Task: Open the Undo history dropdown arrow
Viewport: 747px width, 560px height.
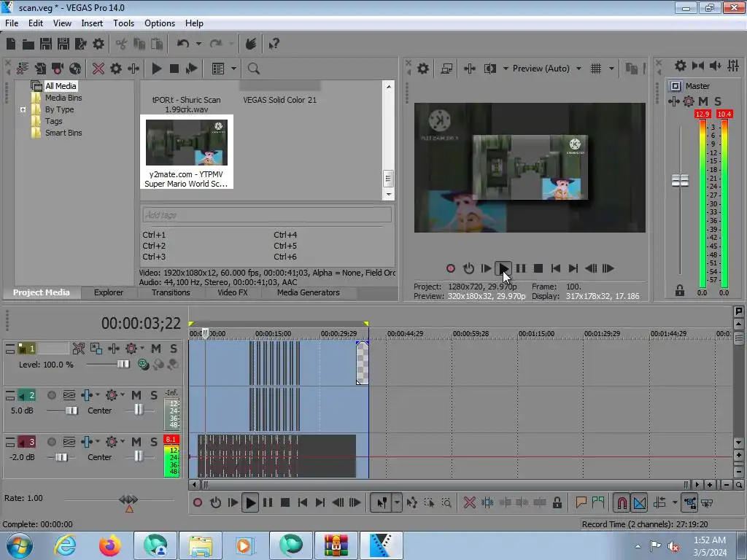Action: click(198, 44)
